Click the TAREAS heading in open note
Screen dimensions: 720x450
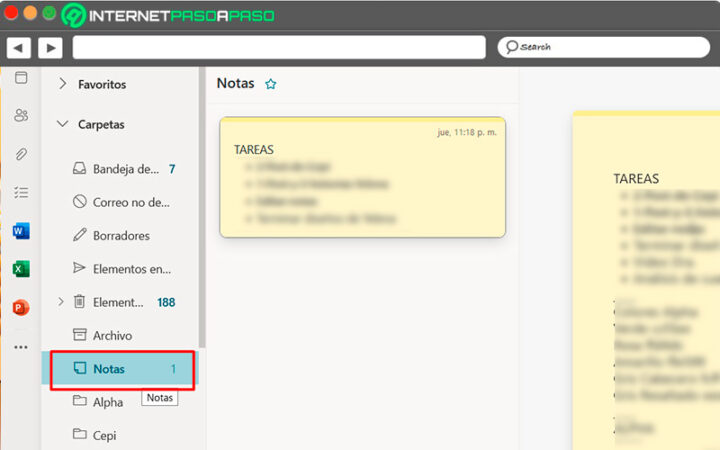(636, 179)
